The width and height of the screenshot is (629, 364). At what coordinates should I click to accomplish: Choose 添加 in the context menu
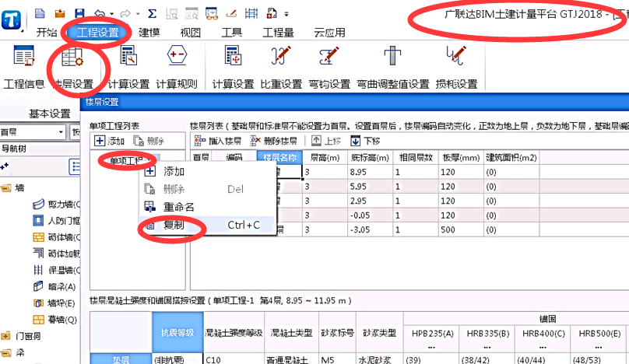pos(208,172)
